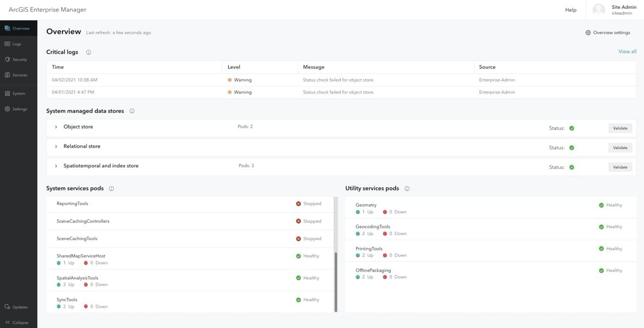Click GeocodingTools healthy check icon
Screen dimensions: 644x328
601,227
